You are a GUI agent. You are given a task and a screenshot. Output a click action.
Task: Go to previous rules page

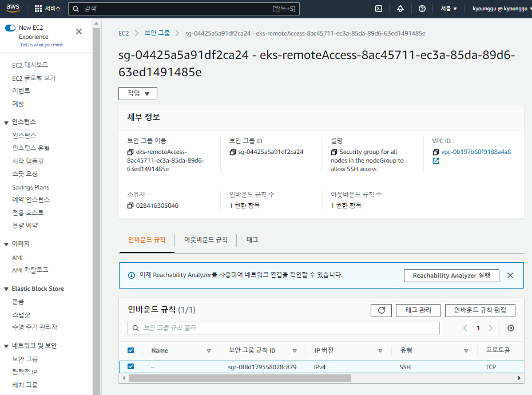click(465, 328)
